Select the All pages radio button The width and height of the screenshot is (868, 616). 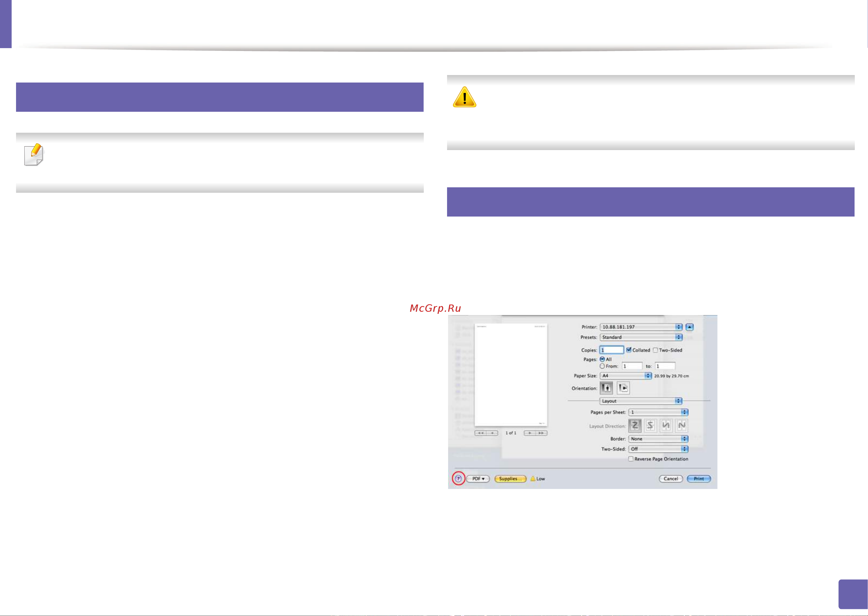coord(602,359)
